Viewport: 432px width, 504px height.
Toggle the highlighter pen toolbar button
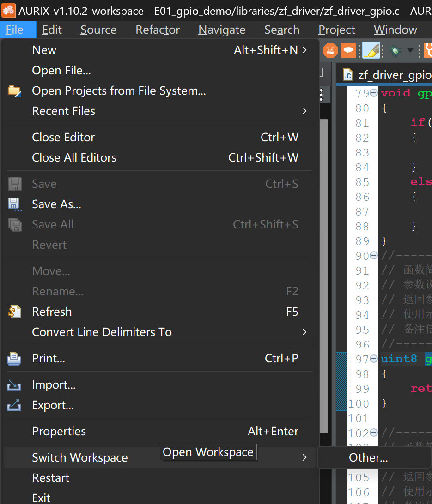371,50
